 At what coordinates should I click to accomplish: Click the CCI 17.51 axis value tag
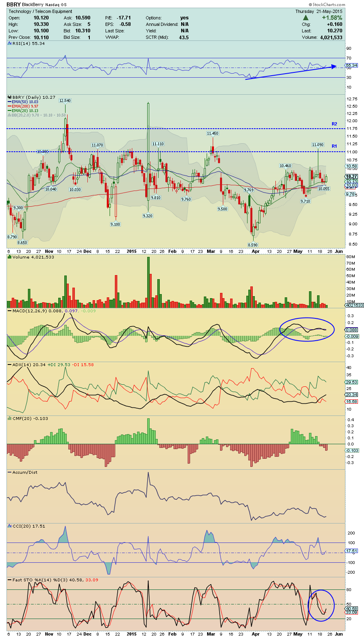click(351, 551)
